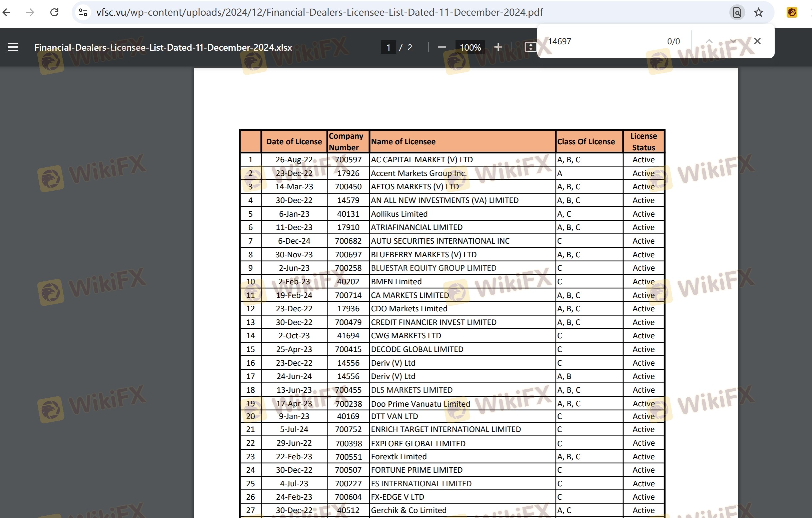Click the Name of Licensee column header

click(403, 142)
